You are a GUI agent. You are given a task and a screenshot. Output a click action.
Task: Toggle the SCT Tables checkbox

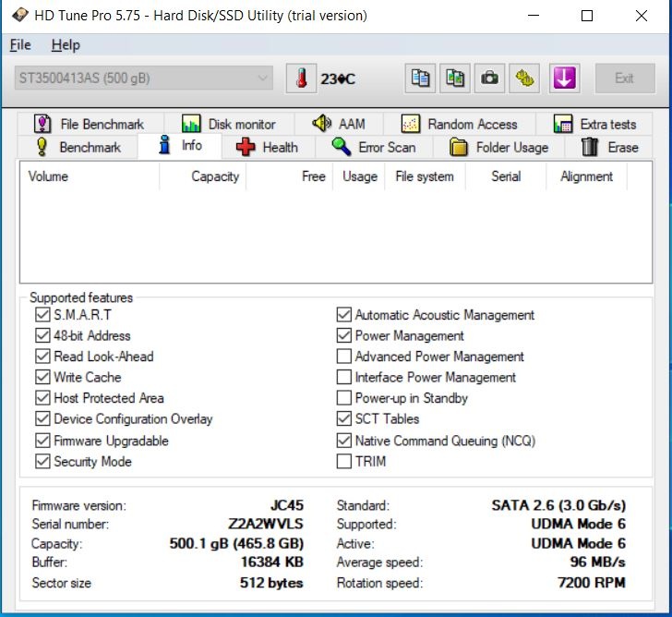click(x=343, y=418)
